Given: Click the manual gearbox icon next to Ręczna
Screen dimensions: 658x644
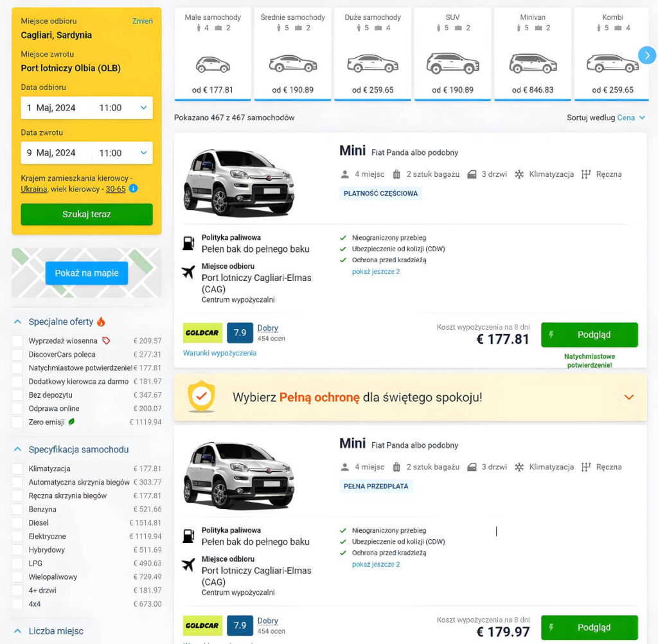Looking at the screenshot, I should click(x=587, y=174).
